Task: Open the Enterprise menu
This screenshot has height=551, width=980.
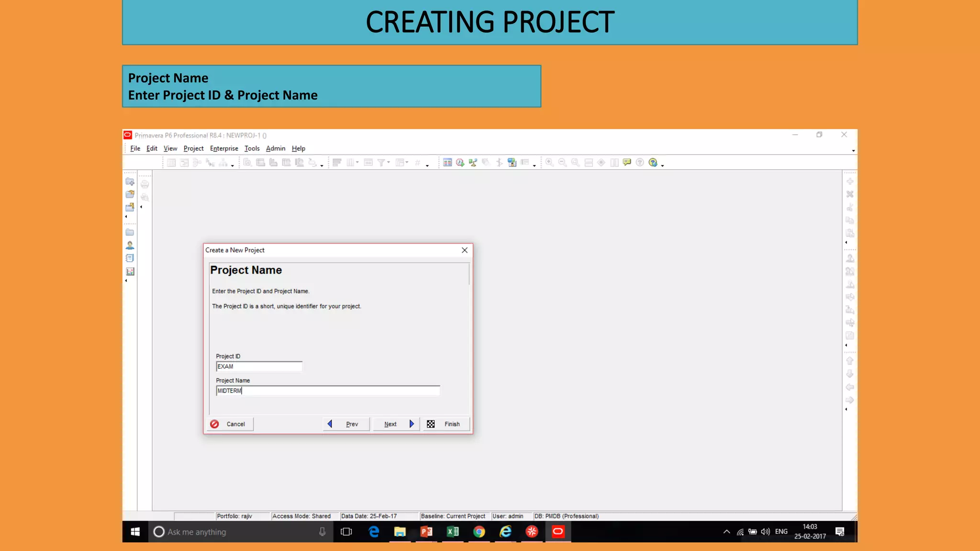Action: pos(224,148)
